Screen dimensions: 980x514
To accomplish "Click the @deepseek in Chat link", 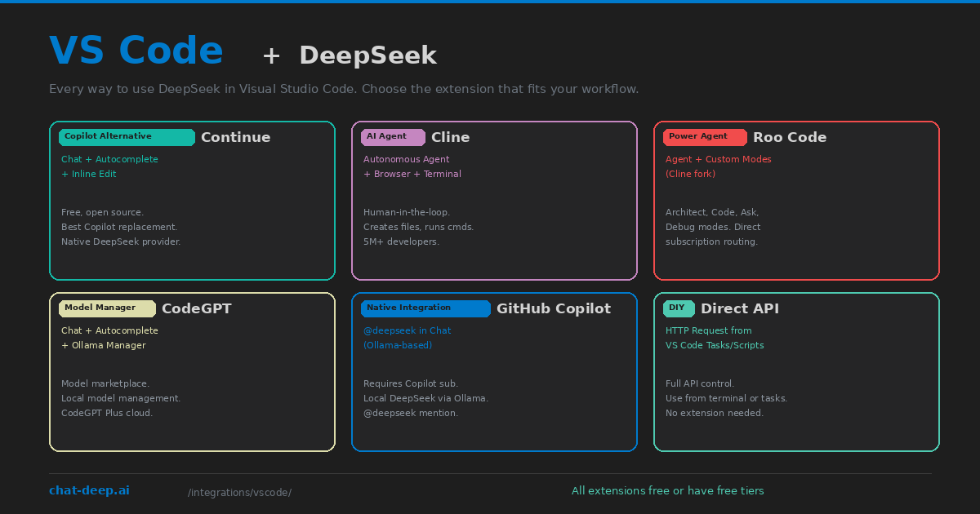I will 407,330.
